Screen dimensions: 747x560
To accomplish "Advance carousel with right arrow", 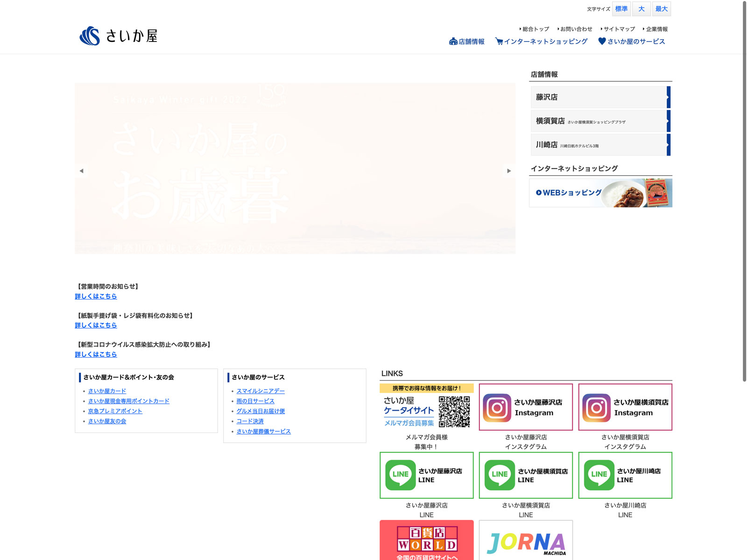I will [509, 171].
